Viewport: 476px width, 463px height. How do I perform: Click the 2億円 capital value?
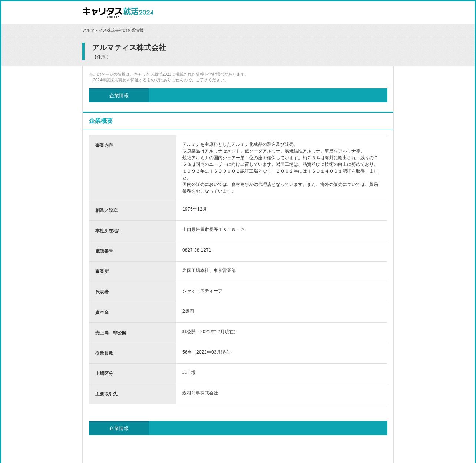[x=188, y=311]
